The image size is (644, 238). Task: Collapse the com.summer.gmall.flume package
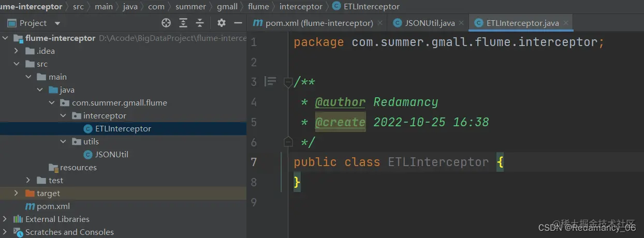[x=51, y=102]
